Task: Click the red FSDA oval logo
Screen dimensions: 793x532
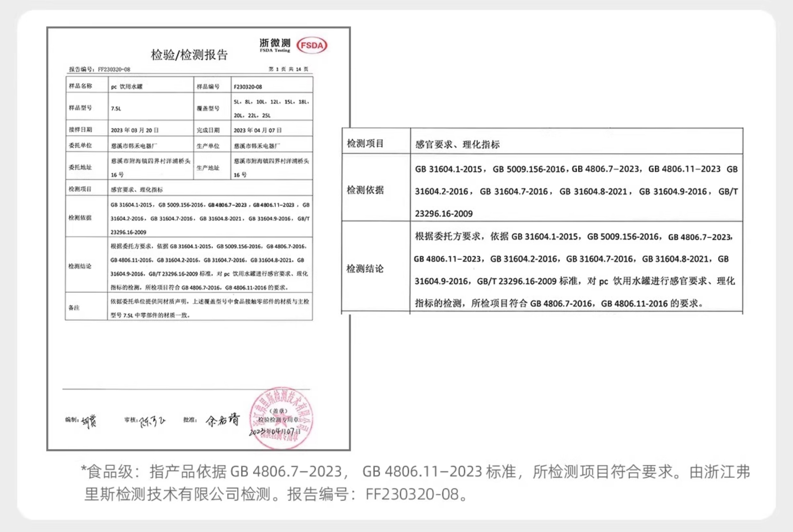Action: tap(311, 45)
